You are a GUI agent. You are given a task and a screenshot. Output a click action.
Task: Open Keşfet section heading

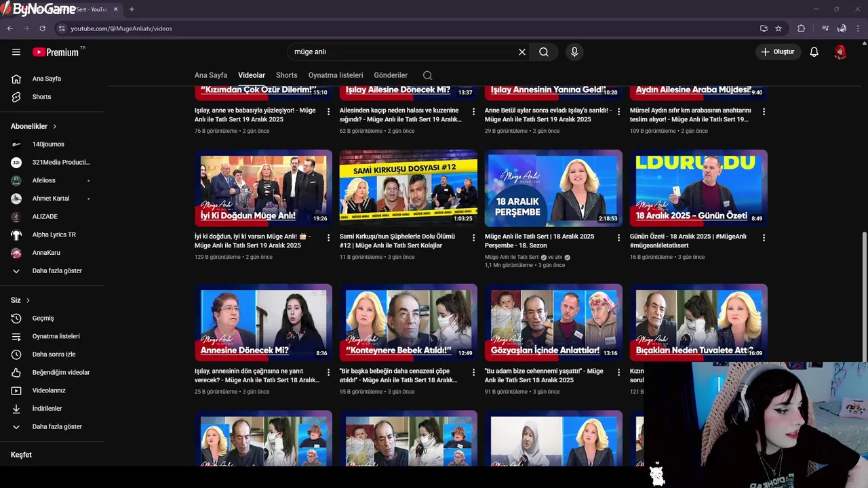coord(21,455)
